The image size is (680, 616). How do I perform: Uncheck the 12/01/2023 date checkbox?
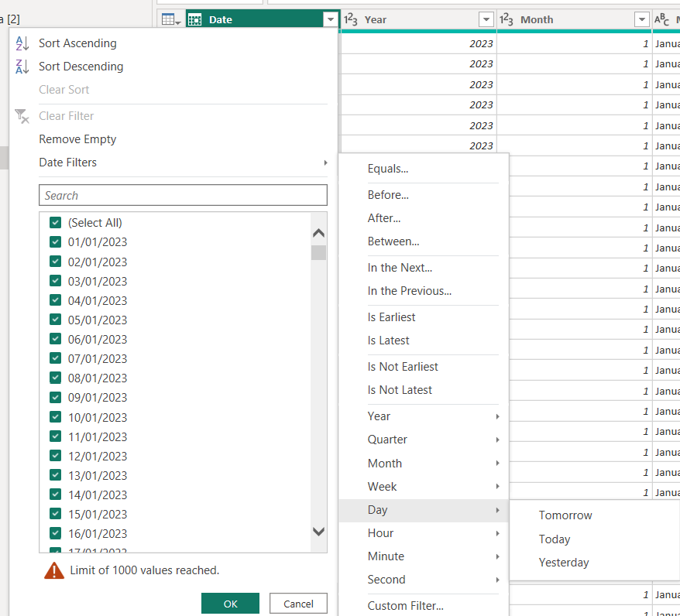(56, 456)
